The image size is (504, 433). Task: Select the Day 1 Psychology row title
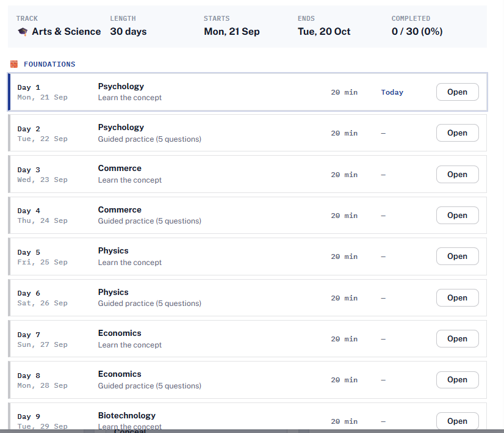(x=121, y=87)
